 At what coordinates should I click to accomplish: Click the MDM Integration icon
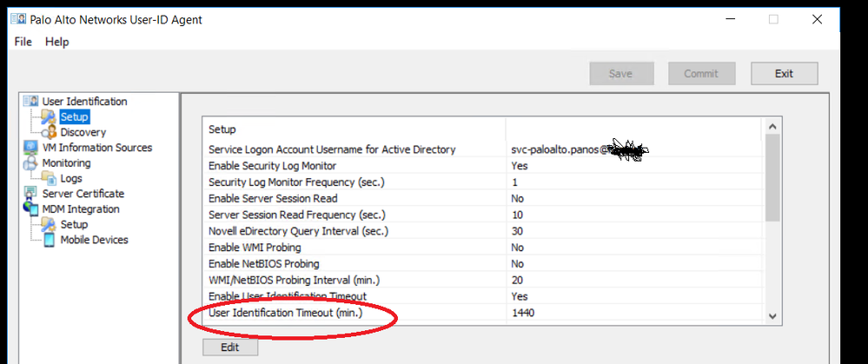click(x=30, y=209)
